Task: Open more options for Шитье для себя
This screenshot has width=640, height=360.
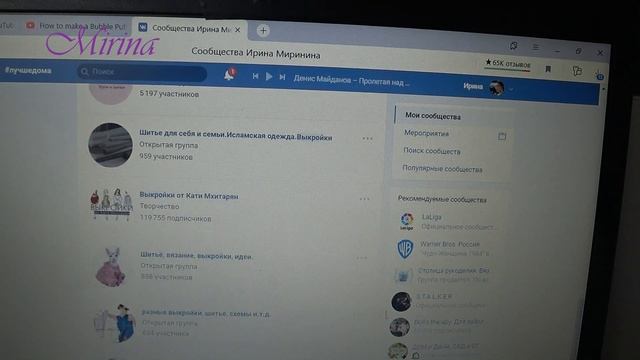Action: (x=367, y=139)
